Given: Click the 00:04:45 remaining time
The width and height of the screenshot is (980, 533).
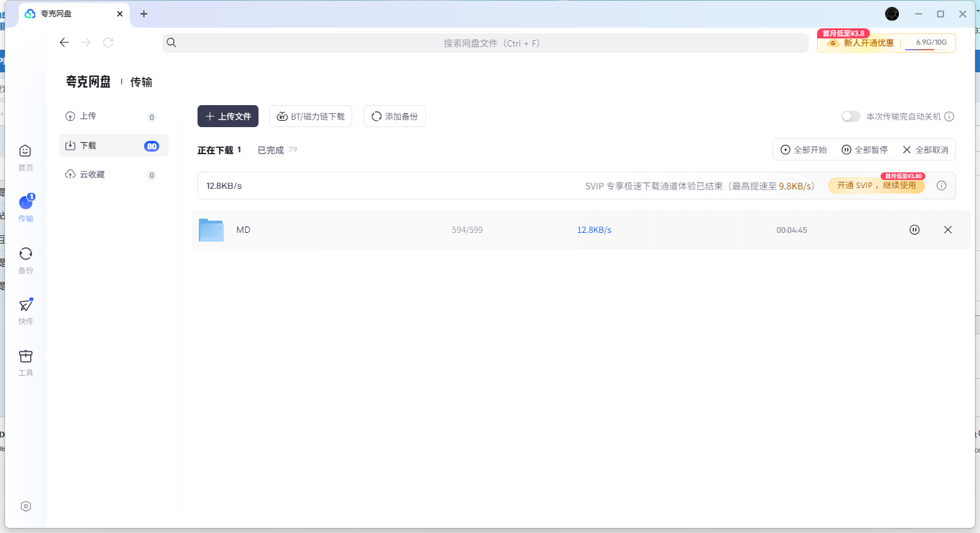Looking at the screenshot, I should 791,230.
